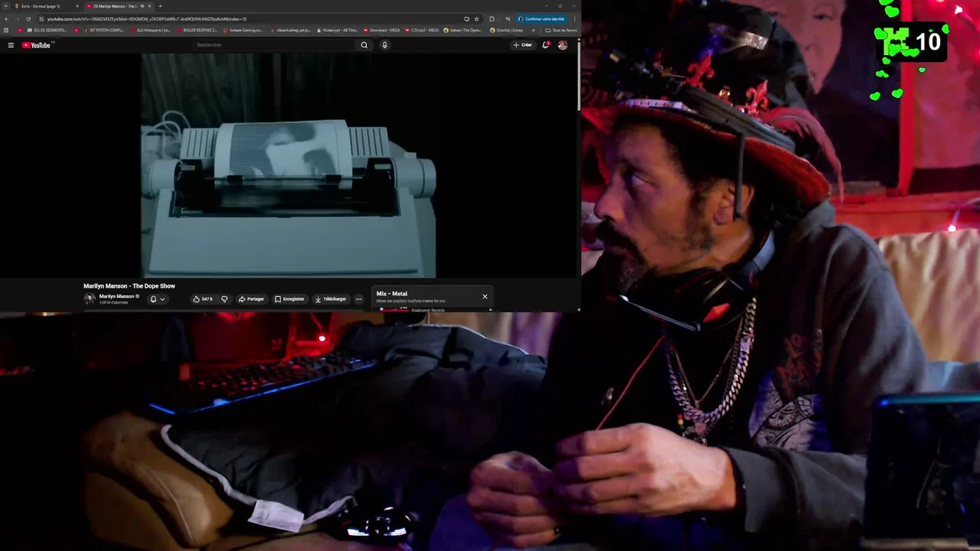Open the apps grid in bookmarks bar
This screenshot has height=551, width=980.
click(6, 31)
